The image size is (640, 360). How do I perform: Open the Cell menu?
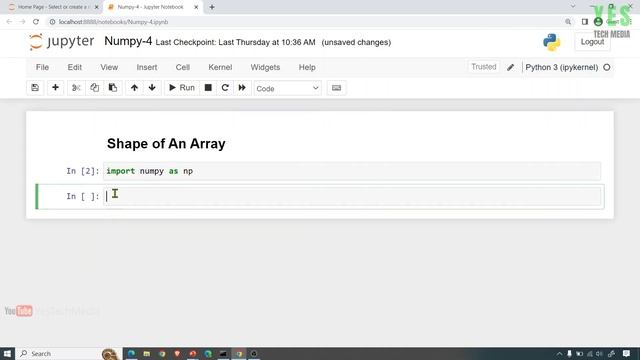click(x=182, y=67)
